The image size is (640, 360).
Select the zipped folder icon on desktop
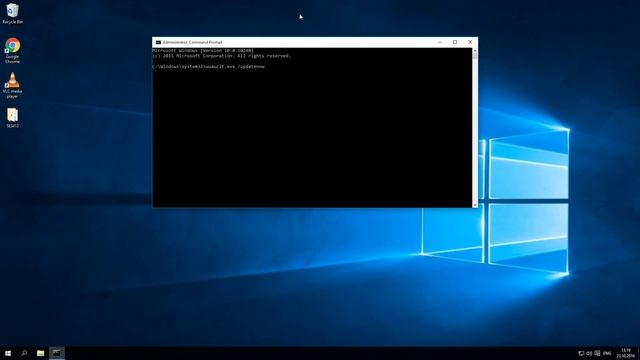[13, 118]
